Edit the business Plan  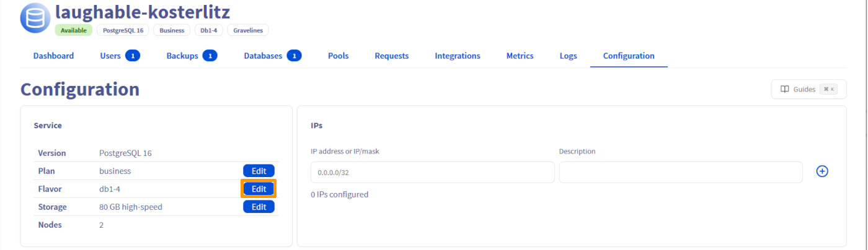pyautogui.click(x=259, y=171)
